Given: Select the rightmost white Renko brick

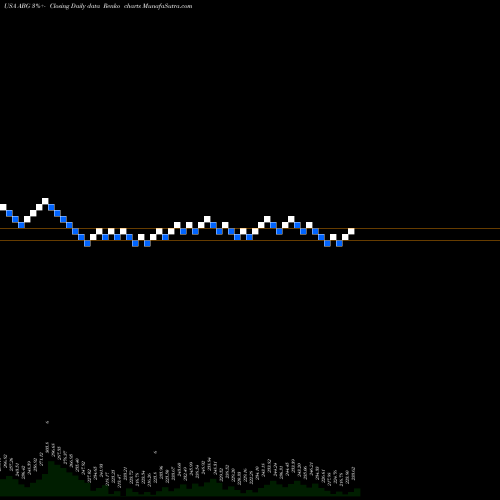Looking at the screenshot, I should (x=351, y=231).
